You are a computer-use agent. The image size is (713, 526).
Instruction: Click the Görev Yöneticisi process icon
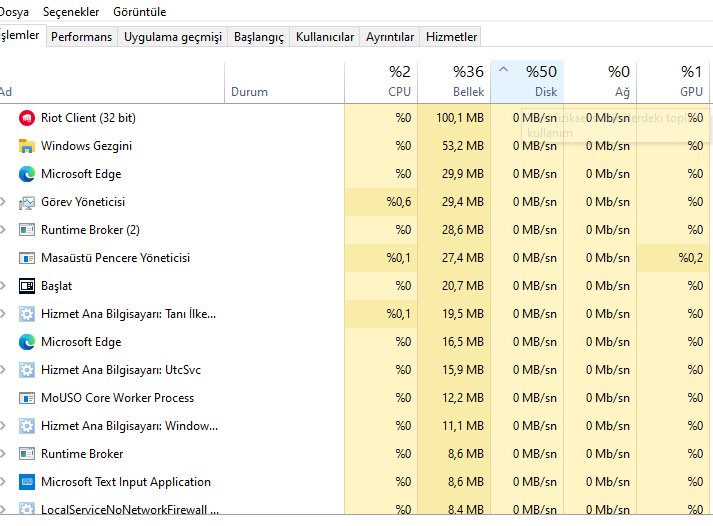[x=27, y=202]
